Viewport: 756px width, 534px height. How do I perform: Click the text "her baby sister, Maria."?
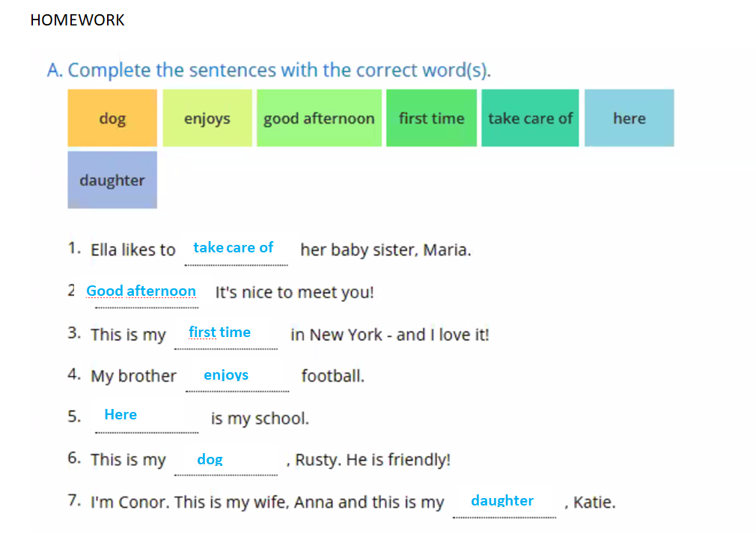tap(385, 250)
